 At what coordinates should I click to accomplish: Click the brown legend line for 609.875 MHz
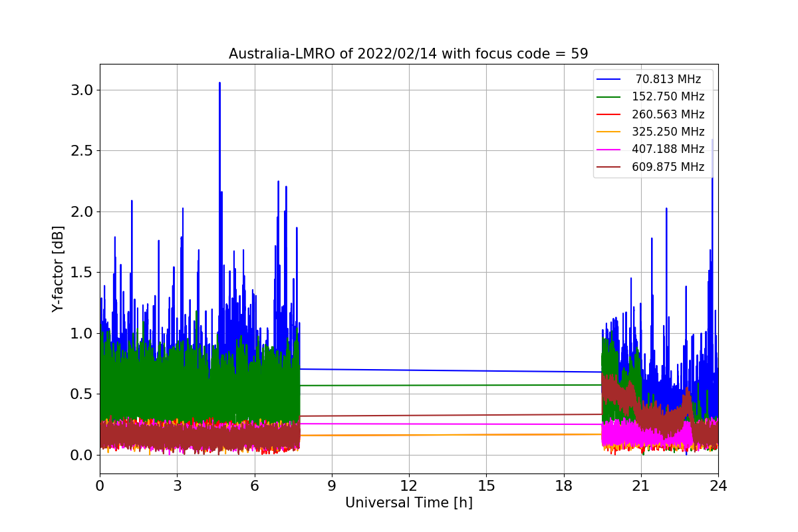(610, 167)
